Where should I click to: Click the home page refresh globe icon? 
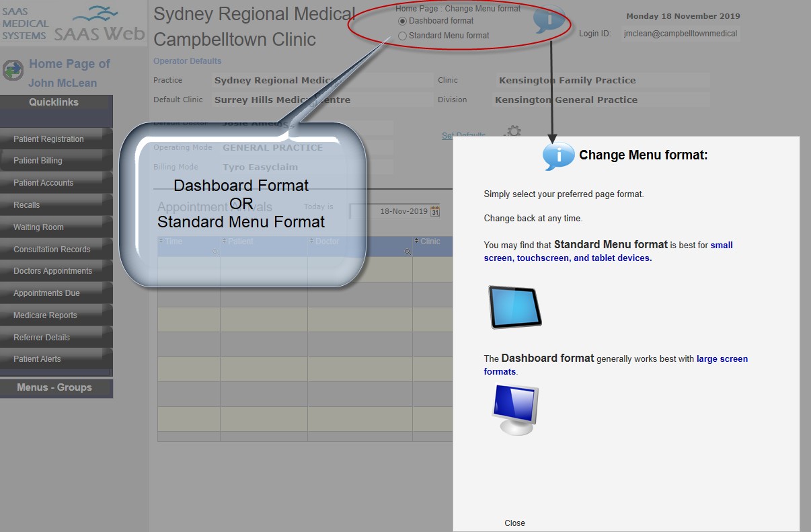(13, 70)
